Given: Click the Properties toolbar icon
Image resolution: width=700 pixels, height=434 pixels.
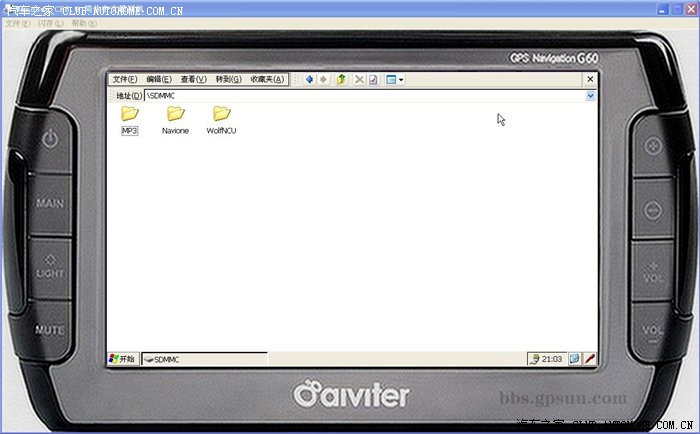Looking at the screenshot, I should pyautogui.click(x=373, y=79).
